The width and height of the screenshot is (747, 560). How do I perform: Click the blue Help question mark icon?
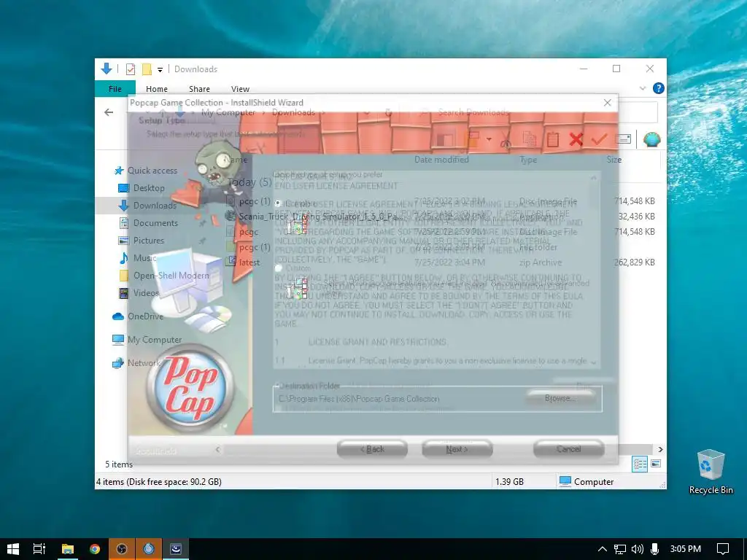pos(659,88)
